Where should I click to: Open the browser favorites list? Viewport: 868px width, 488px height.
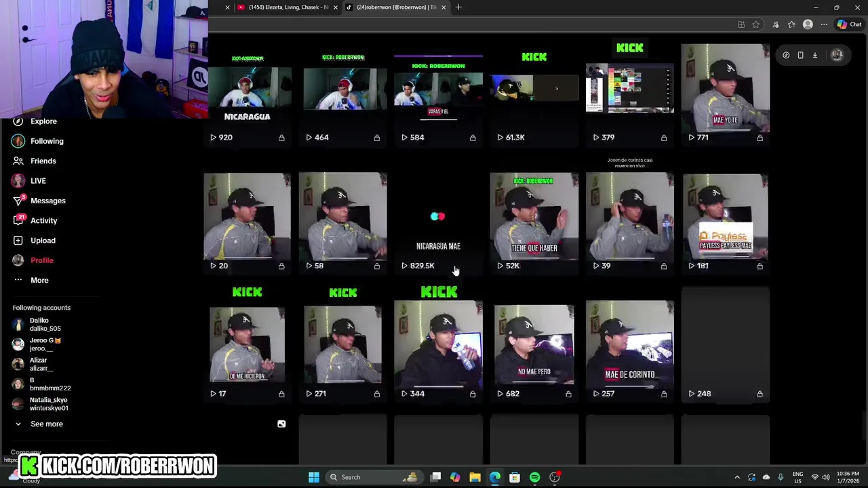791,25
